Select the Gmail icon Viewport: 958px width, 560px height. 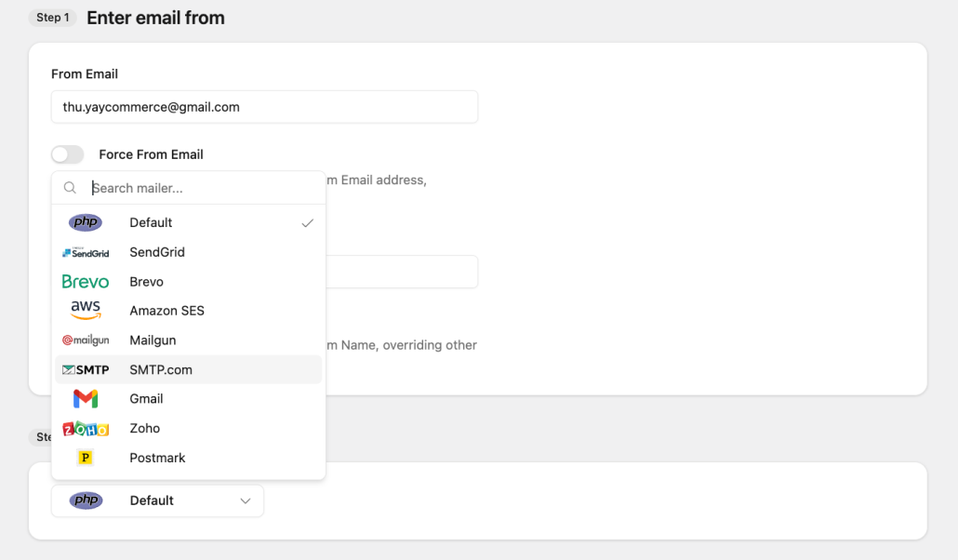point(86,398)
